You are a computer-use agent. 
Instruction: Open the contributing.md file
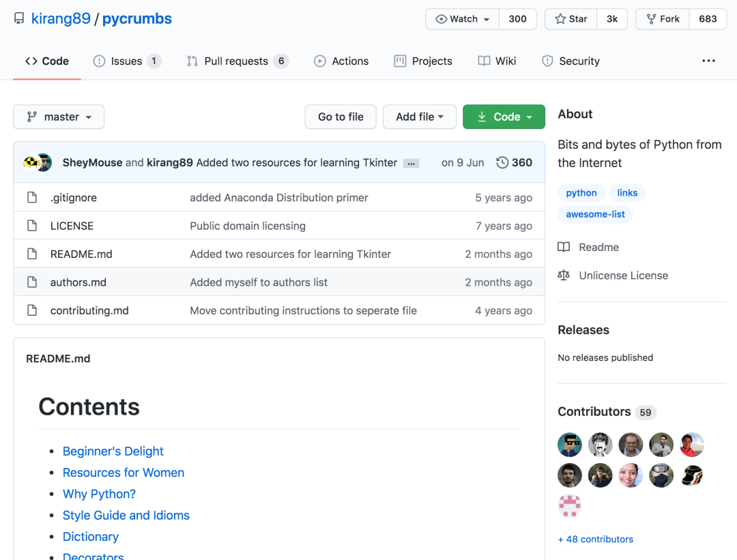click(89, 310)
